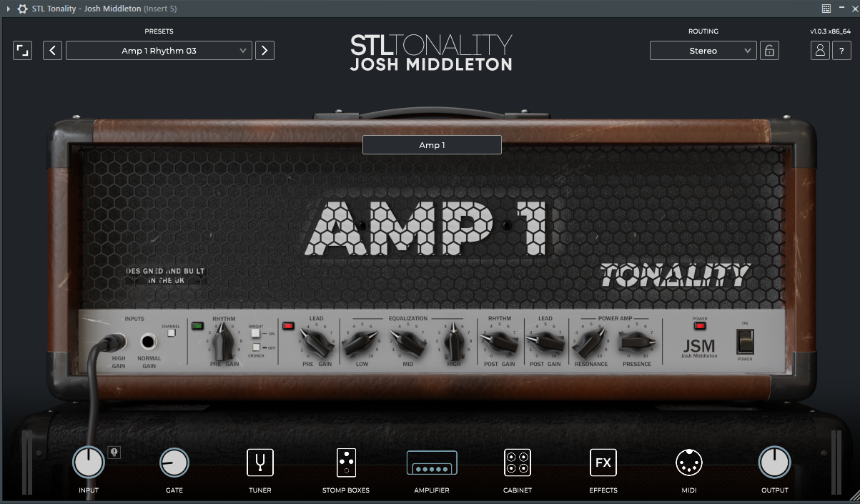Click the input learn lightbulb icon
860x504 pixels.
pos(114,452)
